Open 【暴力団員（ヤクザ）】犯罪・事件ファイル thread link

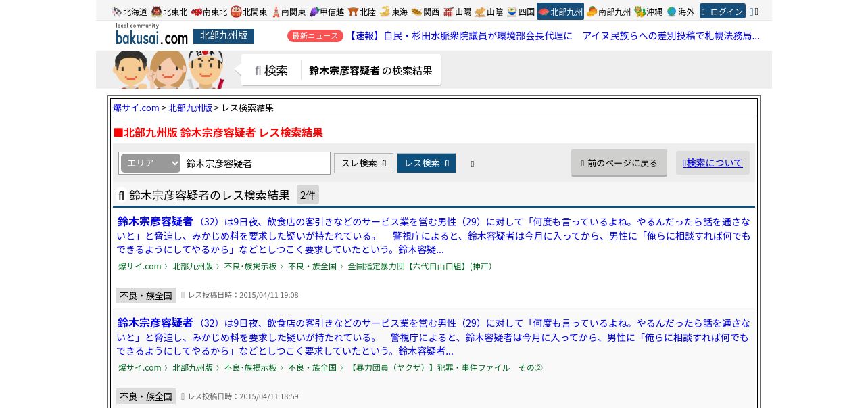coord(445,367)
